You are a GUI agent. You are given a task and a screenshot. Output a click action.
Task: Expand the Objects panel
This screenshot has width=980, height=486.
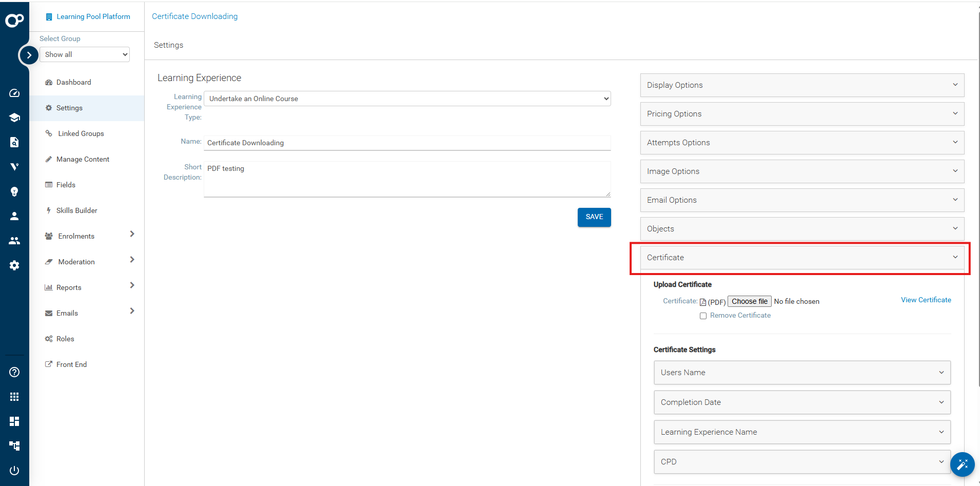click(802, 229)
